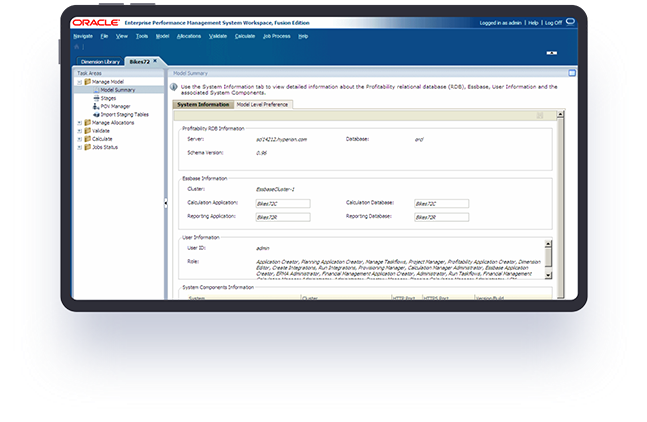Image resolution: width=647 pixels, height=422 pixels.
Task: Collapse the Manage Model tree node
Action: pyautogui.click(x=80, y=82)
